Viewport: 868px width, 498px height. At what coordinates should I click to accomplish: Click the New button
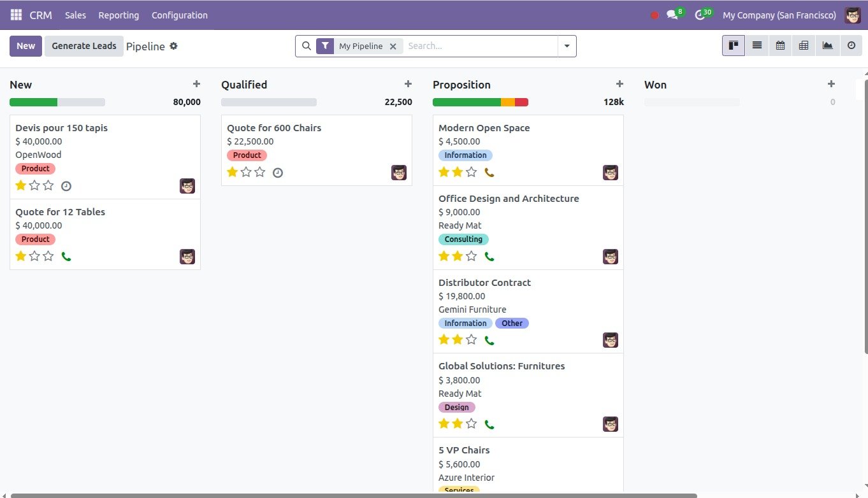25,46
